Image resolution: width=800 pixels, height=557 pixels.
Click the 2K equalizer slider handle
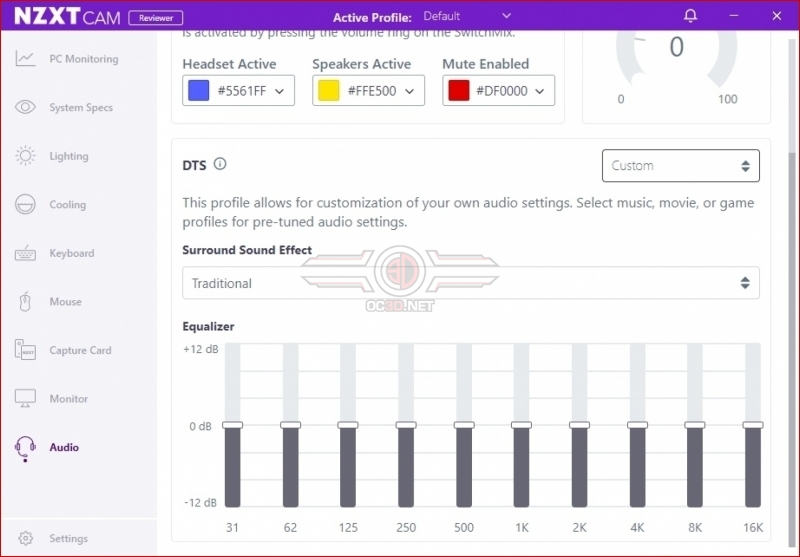580,425
